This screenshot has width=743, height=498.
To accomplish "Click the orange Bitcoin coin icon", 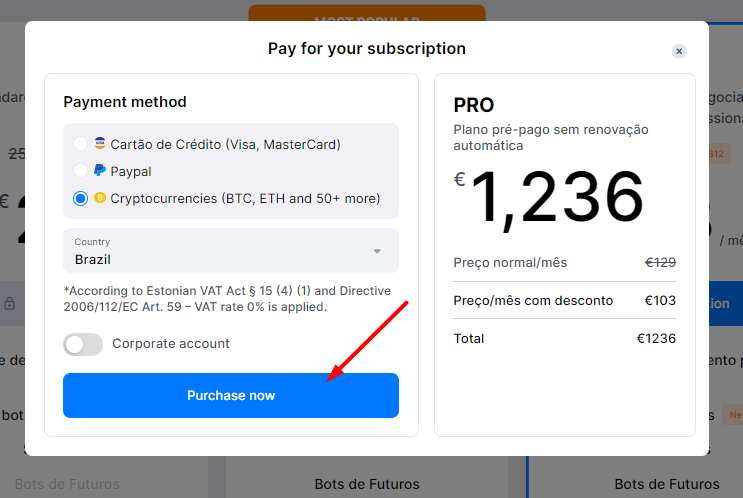I will pyautogui.click(x=100, y=198).
